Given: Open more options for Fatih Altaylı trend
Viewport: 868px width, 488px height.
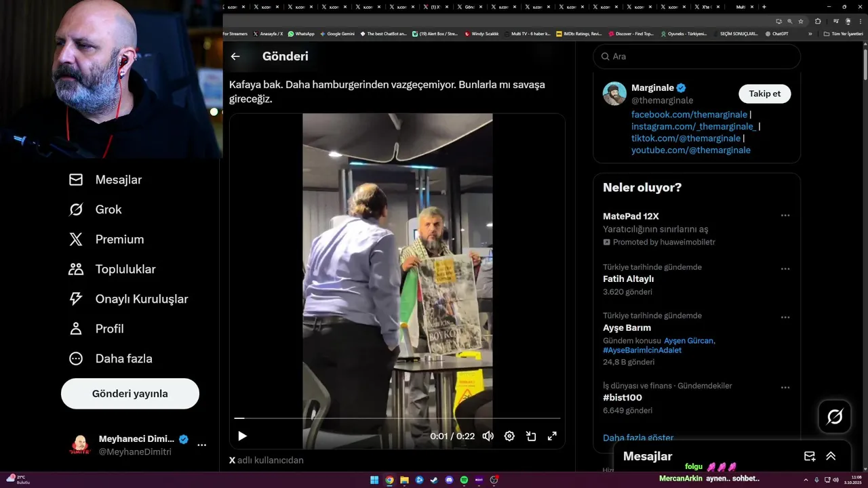Looking at the screenshot, I should 785,269.
